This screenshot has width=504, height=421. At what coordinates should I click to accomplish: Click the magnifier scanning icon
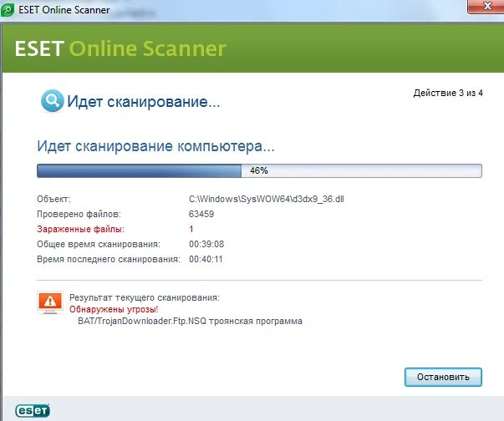[x=53, y=101]
